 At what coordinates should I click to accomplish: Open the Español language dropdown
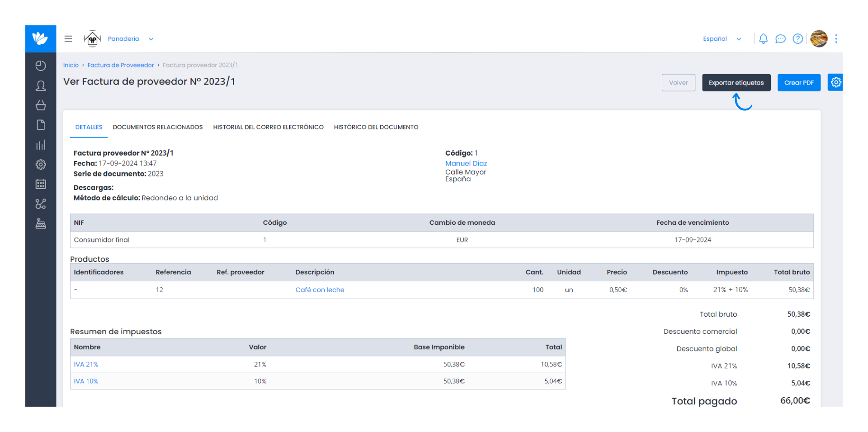(x=722, y=39)
